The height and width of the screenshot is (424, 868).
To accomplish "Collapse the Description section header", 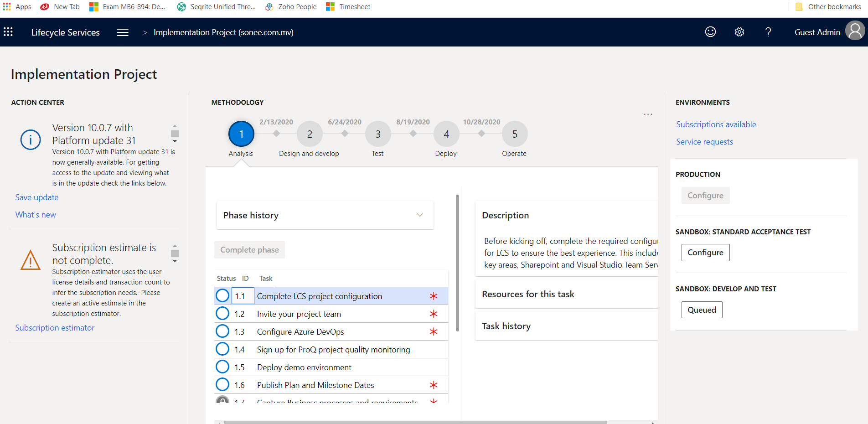I will 566,215.
